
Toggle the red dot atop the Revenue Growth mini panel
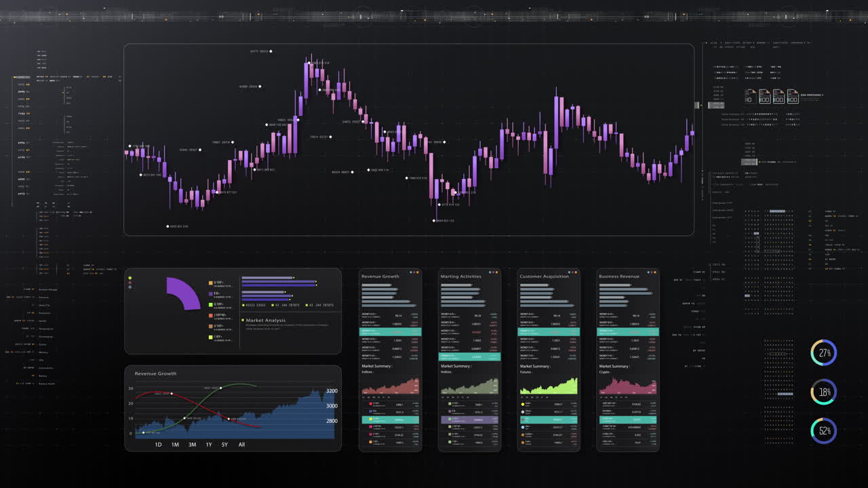click(x=415, y=272)
